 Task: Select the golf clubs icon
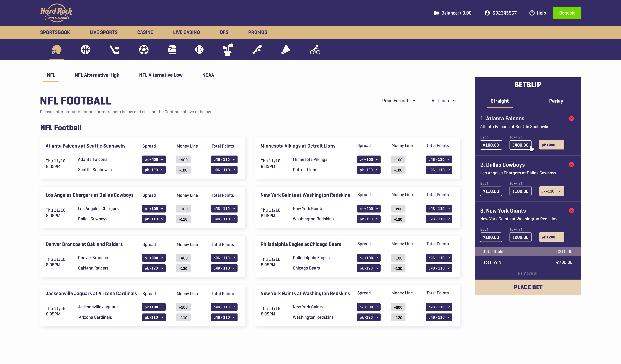coord(228,50)
